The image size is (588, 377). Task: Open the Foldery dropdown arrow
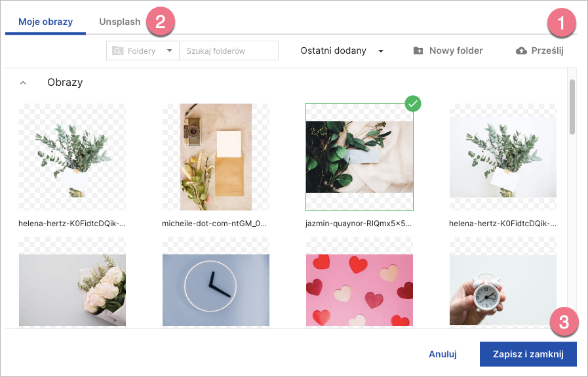pyautogui.click(x=169, y=50)
